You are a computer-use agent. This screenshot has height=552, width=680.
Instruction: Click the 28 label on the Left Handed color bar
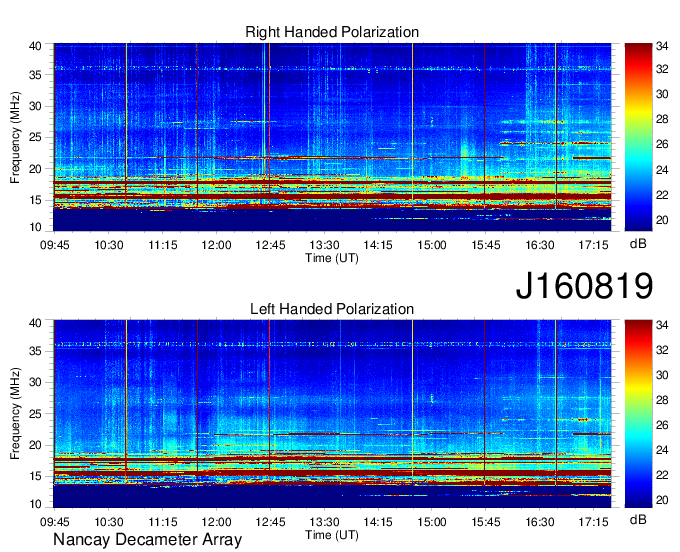click(x=662, y=400)
